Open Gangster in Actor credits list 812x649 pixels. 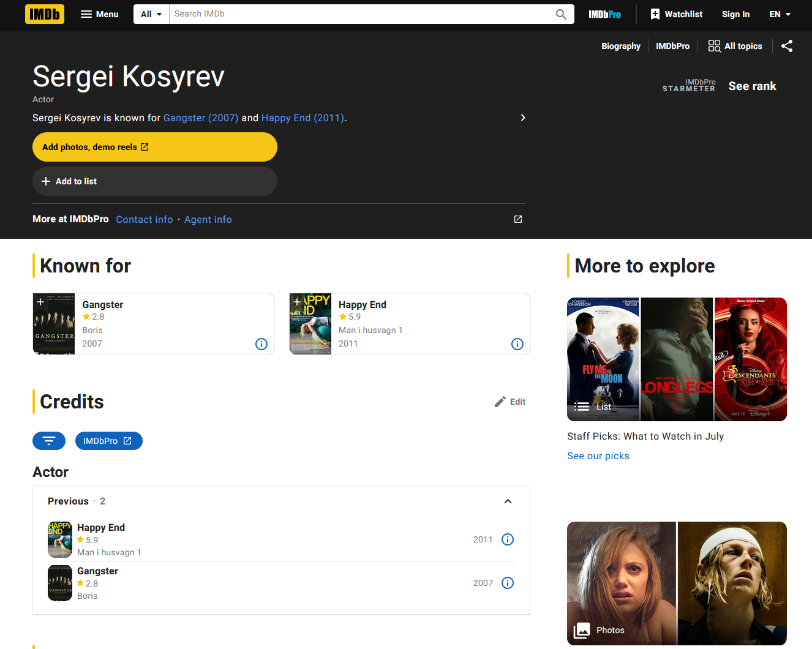pyautogui.click(x=97, y=571)
